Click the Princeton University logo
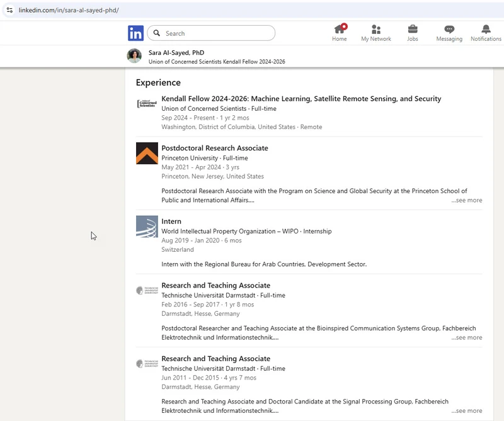504x421 pixels. pyautogui.click(x=147, y=153)
